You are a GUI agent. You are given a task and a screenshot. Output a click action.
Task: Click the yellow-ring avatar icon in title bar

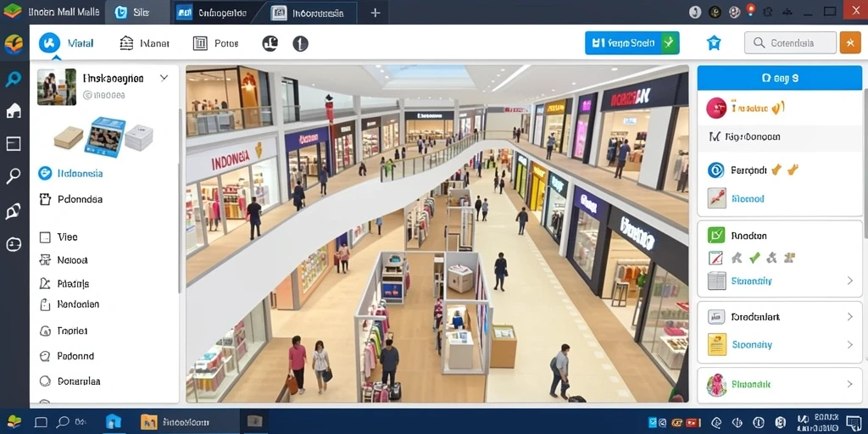tap(715, 12)
